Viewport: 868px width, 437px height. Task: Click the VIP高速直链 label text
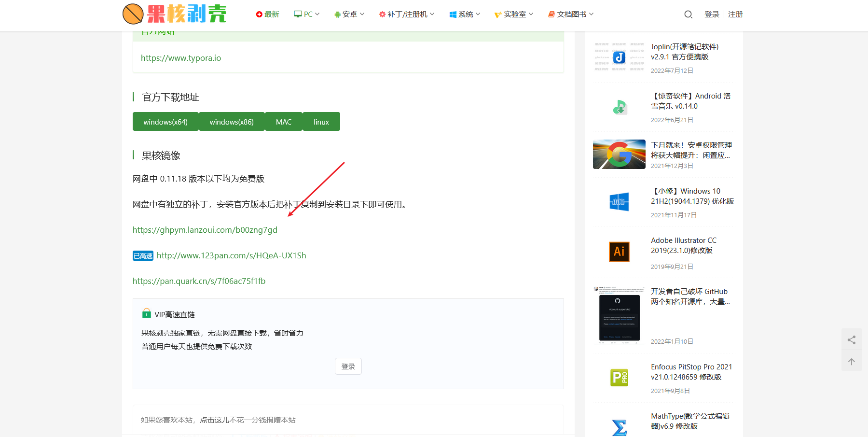tap(175, 314)
